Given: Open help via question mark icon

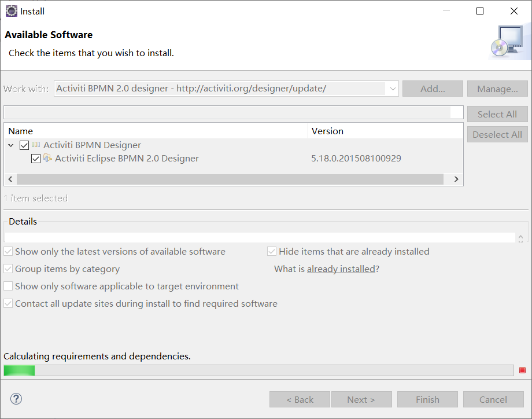Looking at the screenshot, I should [x=16, y=399].
